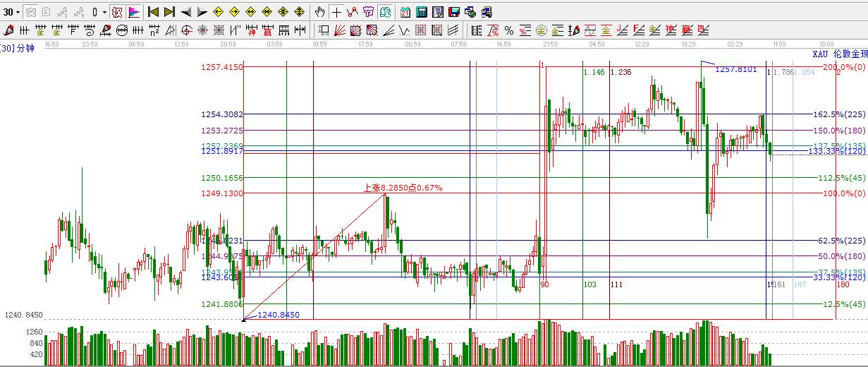Toggle the crosshair cursor button

[336, 12]
